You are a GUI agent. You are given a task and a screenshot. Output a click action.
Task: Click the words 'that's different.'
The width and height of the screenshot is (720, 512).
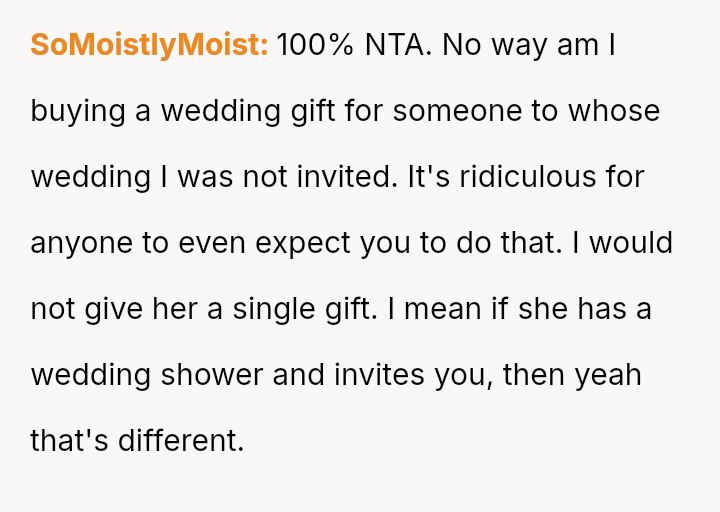click(137, 441)
